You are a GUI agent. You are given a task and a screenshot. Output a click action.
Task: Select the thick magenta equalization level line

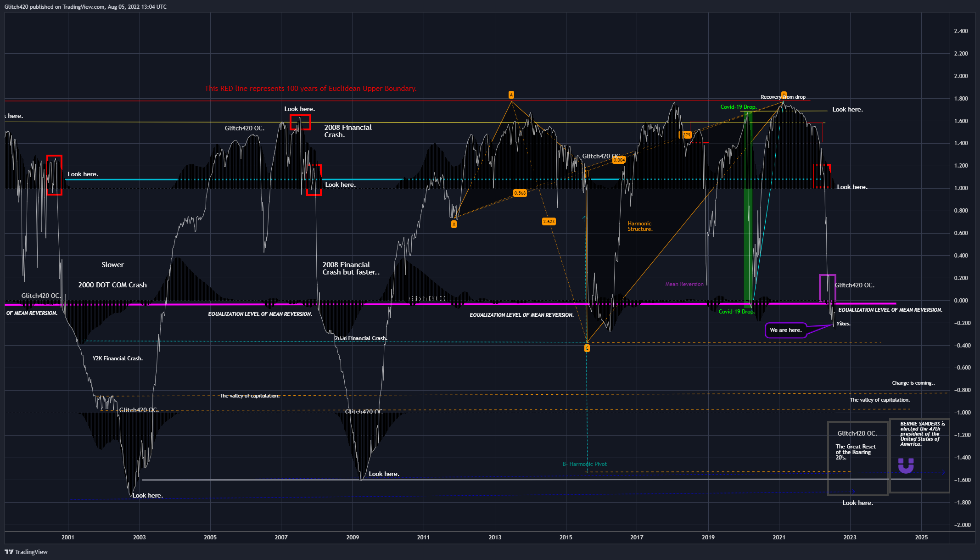(x=450, y=304)
